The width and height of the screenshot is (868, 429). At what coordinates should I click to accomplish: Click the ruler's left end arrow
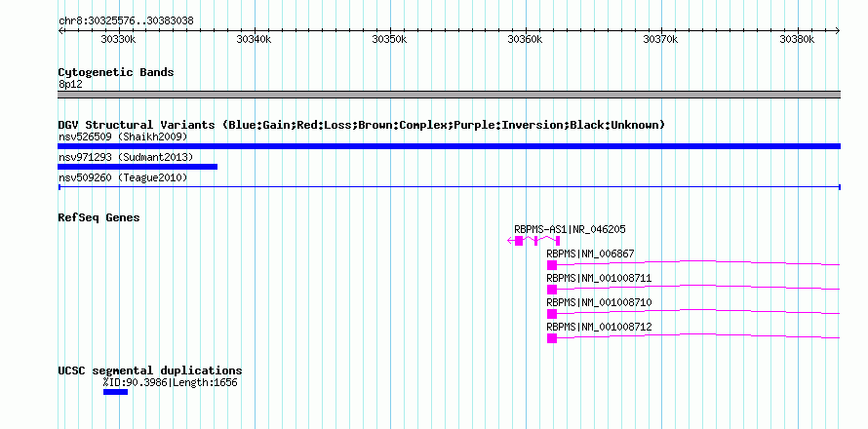(x=60, y=30)
